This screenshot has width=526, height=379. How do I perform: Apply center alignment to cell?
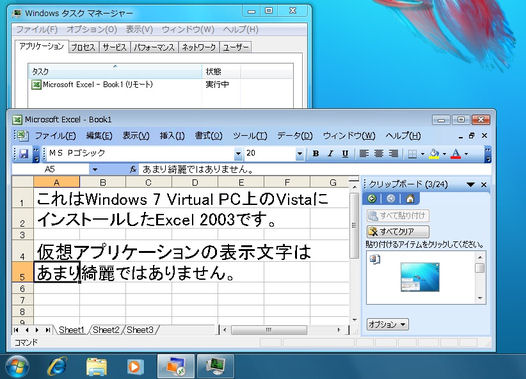point(378,154)
